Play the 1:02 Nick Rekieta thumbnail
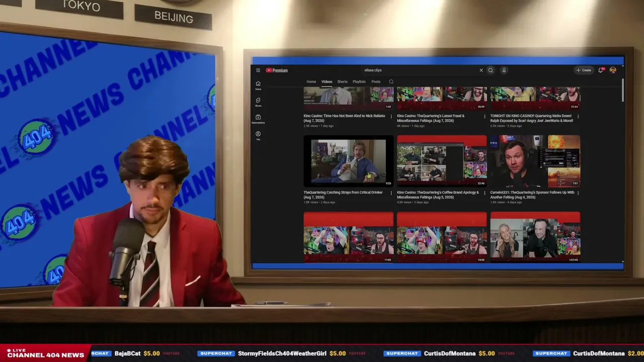 pos(349,98)
